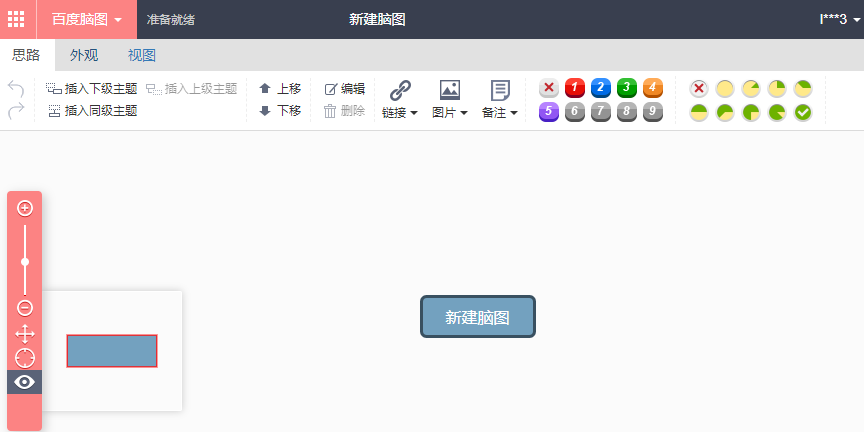864x432 pixels.
Task: Open the l***3 user account menu
Action: (x=840, y=19)
